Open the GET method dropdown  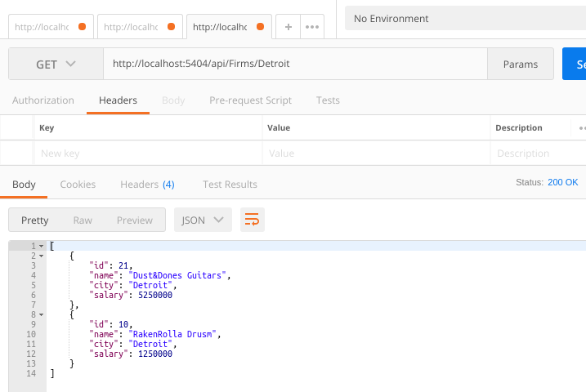(56, 64)
